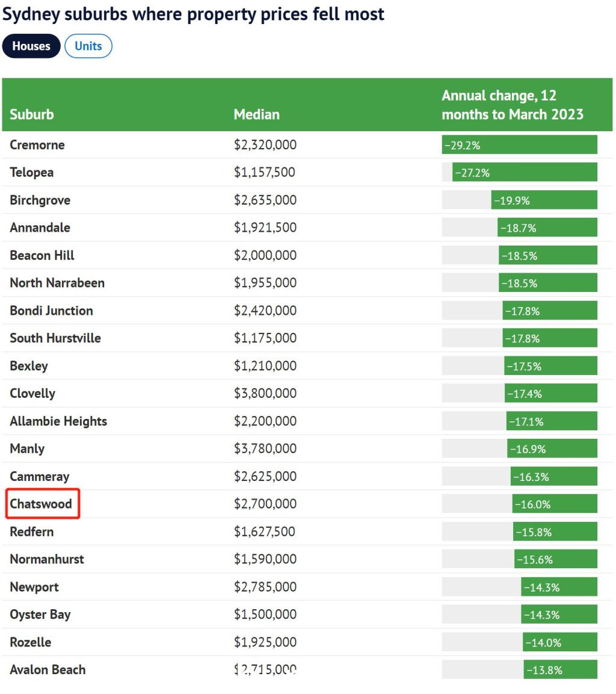616x694 pixels.
Task: Click the page title heading
Action: 193,14
